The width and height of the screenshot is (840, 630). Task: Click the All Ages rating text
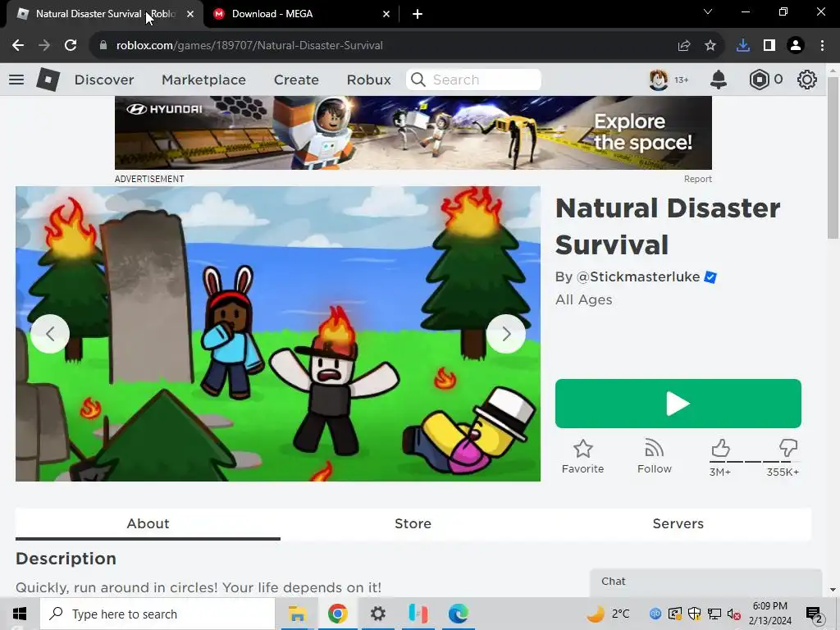(583, 299)
